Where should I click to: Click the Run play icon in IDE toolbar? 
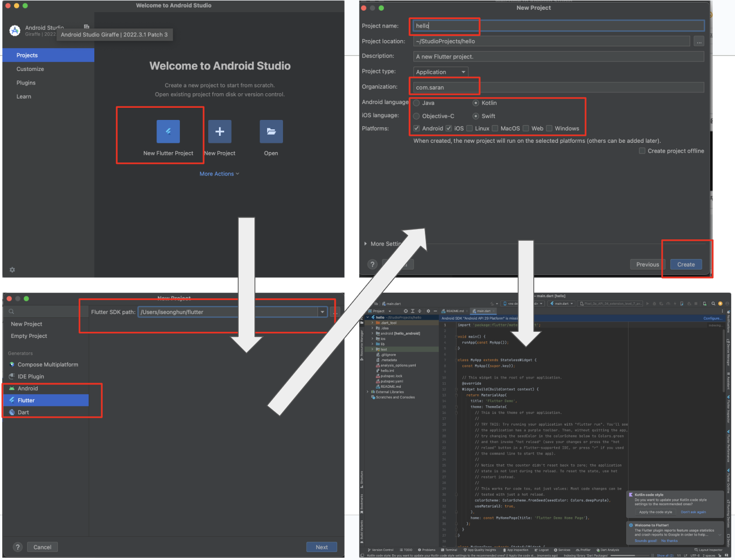coord(647,304)
